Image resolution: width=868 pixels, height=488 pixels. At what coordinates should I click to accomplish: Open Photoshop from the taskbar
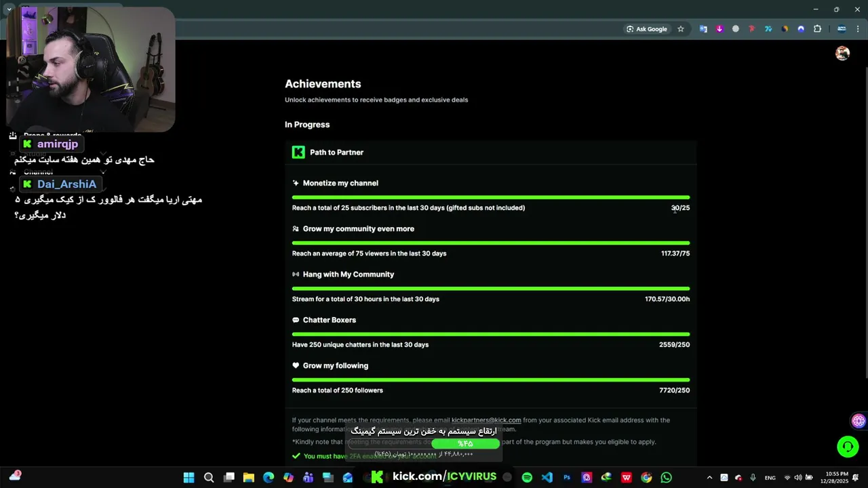(x=567, y=477)
